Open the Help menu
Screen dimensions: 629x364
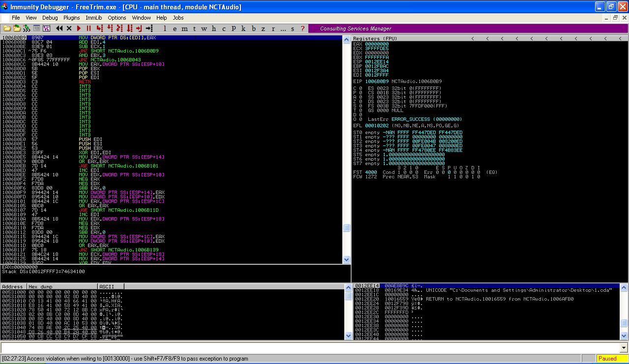162,18
